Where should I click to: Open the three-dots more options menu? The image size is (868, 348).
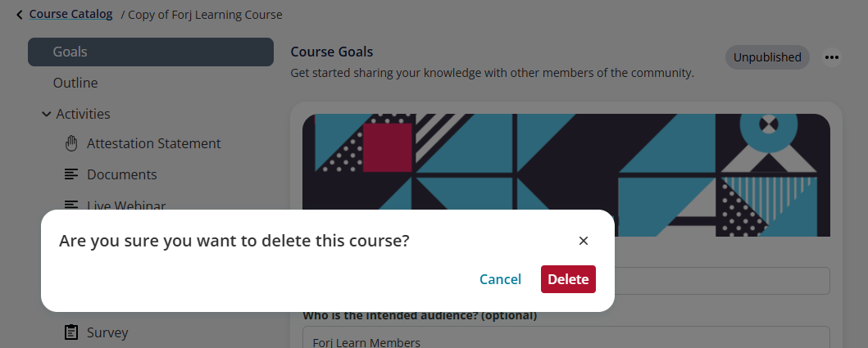click(x=831, y=57)
